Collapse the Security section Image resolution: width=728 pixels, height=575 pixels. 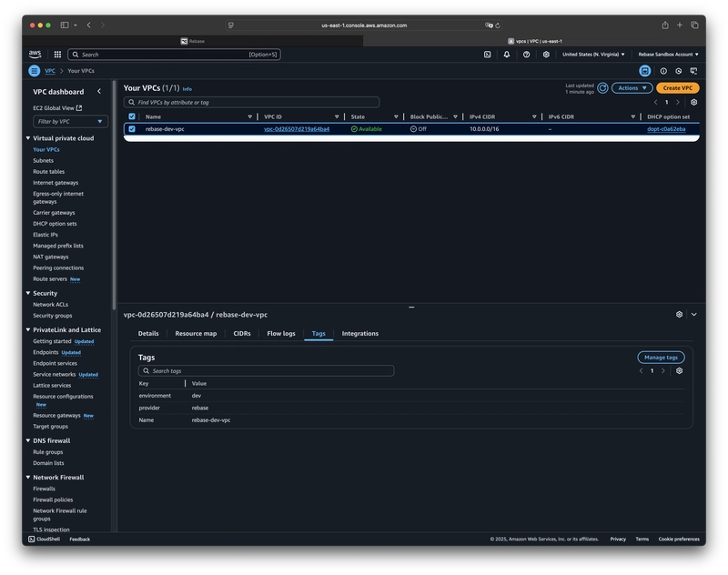[x=28, y=293]
